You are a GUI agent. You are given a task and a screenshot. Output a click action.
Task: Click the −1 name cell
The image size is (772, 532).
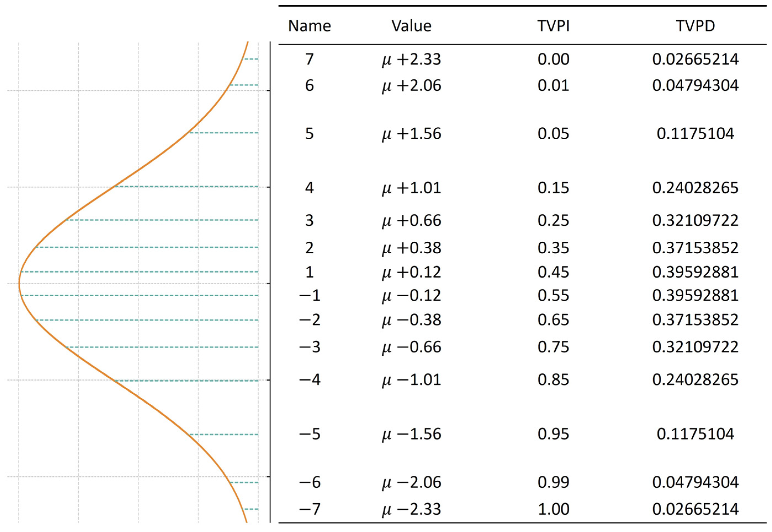(x=309, y=295)
